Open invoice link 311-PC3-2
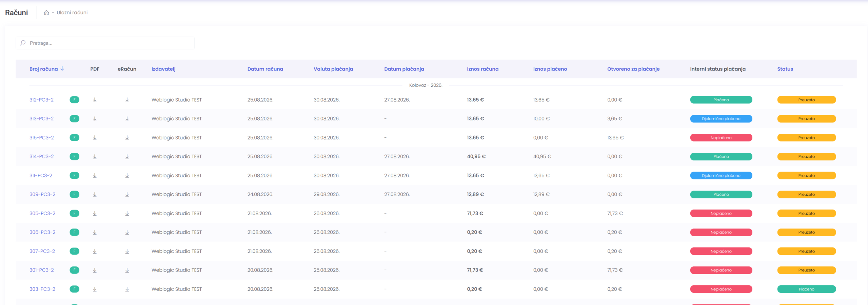Viewport: 868px width, 305px height. pos(41,175)
